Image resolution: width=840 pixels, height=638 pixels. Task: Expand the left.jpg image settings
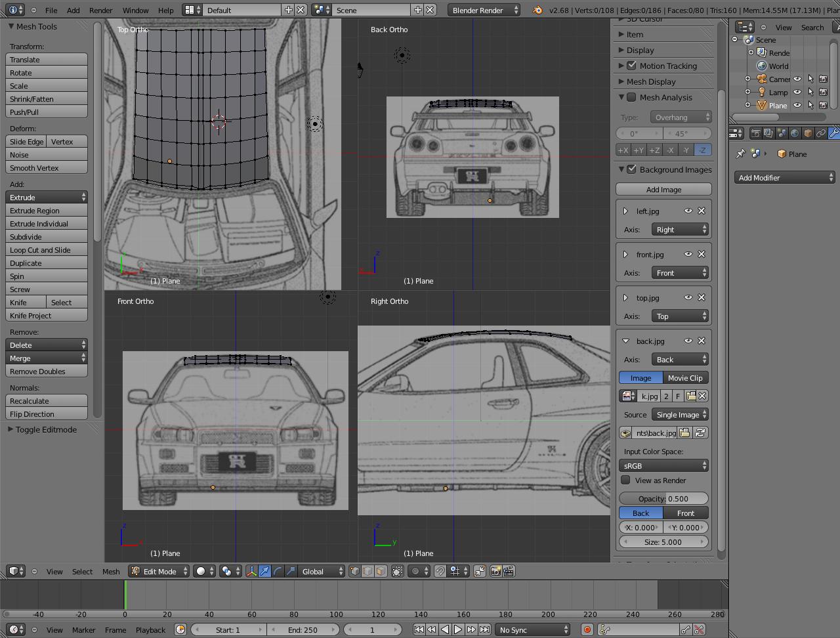pyautogui.click(x=625, y=211)
